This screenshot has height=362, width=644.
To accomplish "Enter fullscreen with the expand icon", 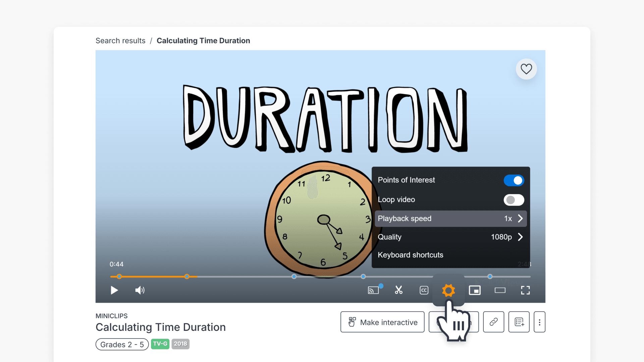I will pyautogui.click(x=525, y=290).
